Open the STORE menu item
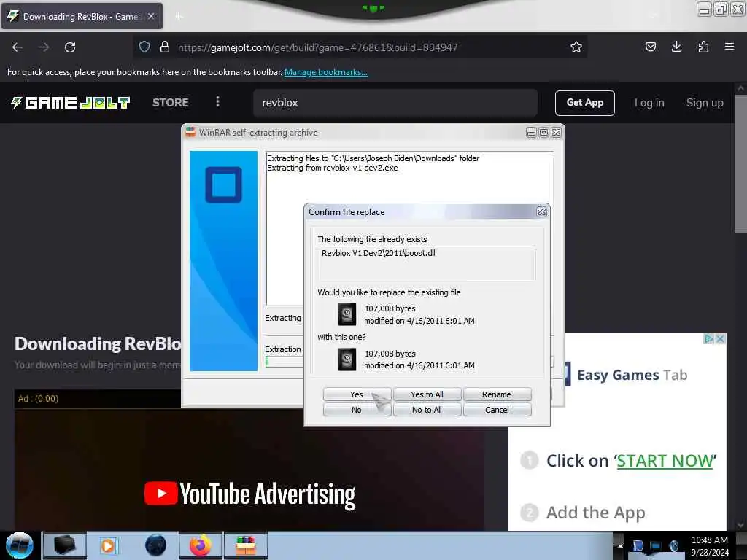Image resolution: width=747 pixels, height=560 pixels. (171, 102)
